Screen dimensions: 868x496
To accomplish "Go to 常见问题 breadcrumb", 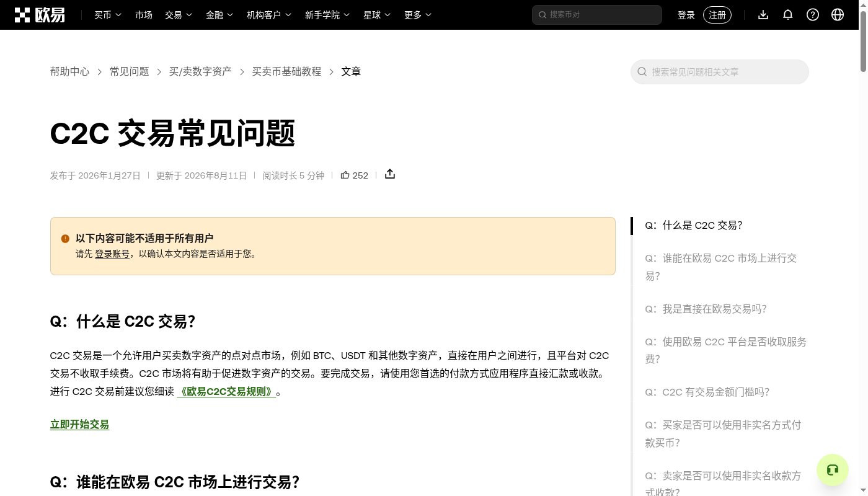I will (x=130, y=72).
